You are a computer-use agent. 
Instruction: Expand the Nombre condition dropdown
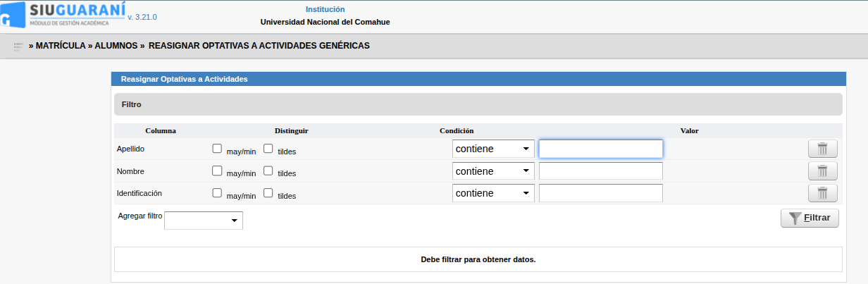pos(493,171)
